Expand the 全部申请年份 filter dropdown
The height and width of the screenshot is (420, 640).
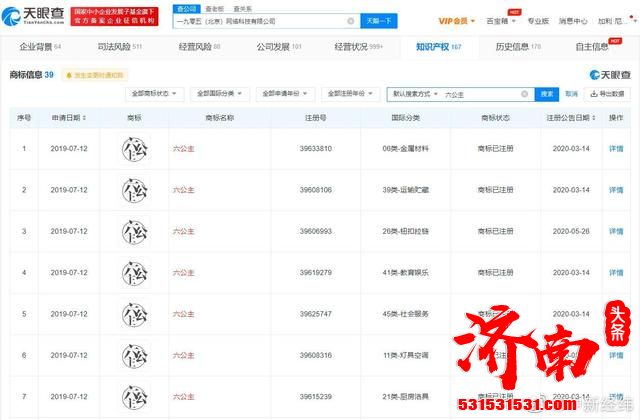tap(285, 94)
